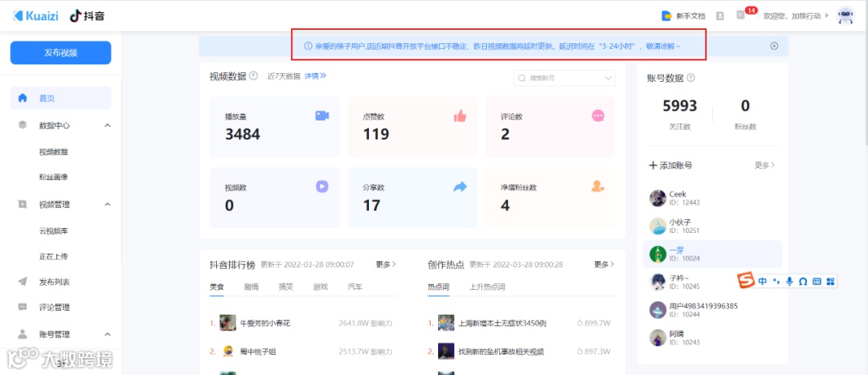
Task: Collapse the 数据中心 menu section
Action: [108, 125]
